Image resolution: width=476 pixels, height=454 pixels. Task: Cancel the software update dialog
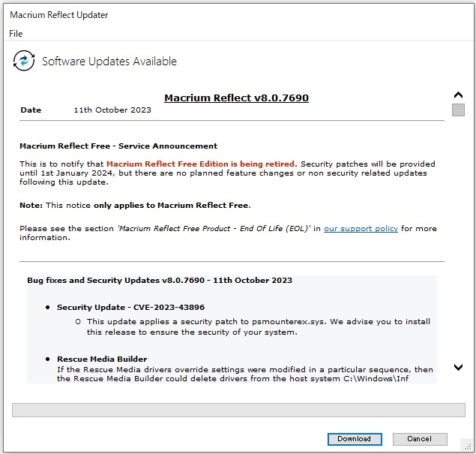420,439
